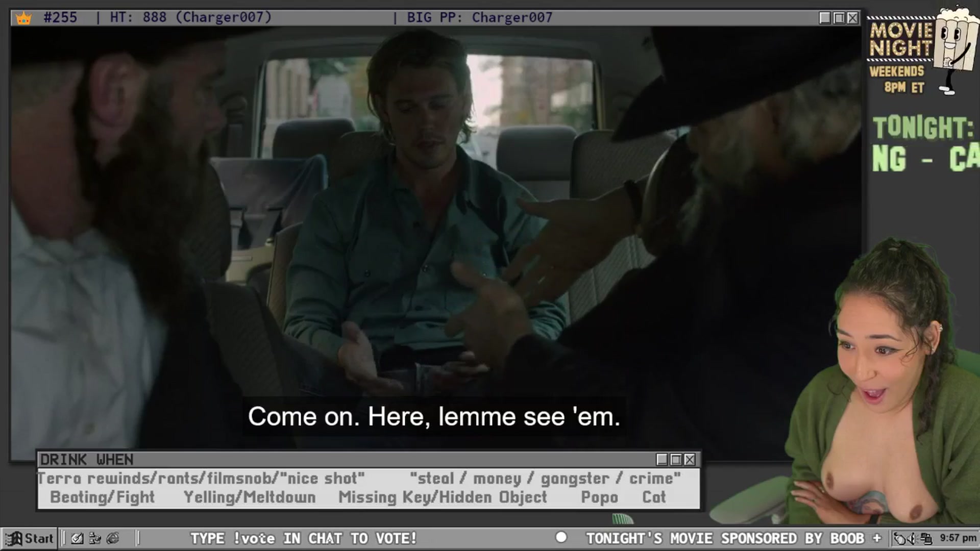Click the DRINK WHEN window title

[87, 460]
